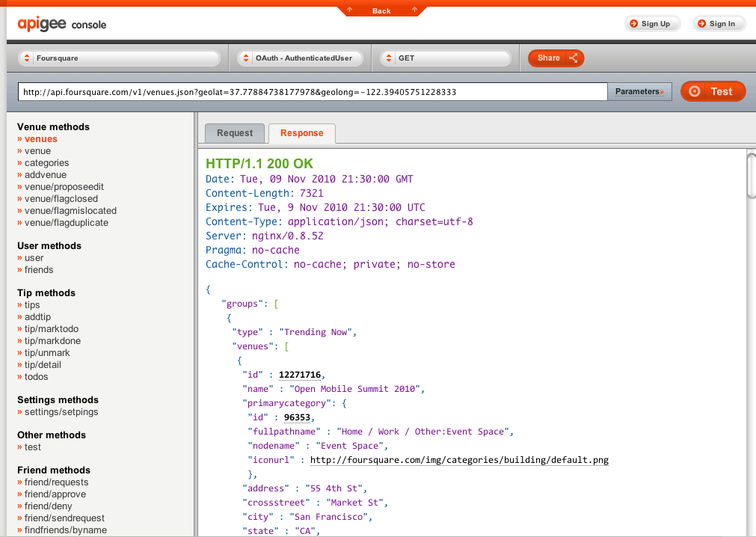Viewport: 756px width, 537px height.
Task: Click the response panel scrollbar thumb
Action: tap(752, 176)
